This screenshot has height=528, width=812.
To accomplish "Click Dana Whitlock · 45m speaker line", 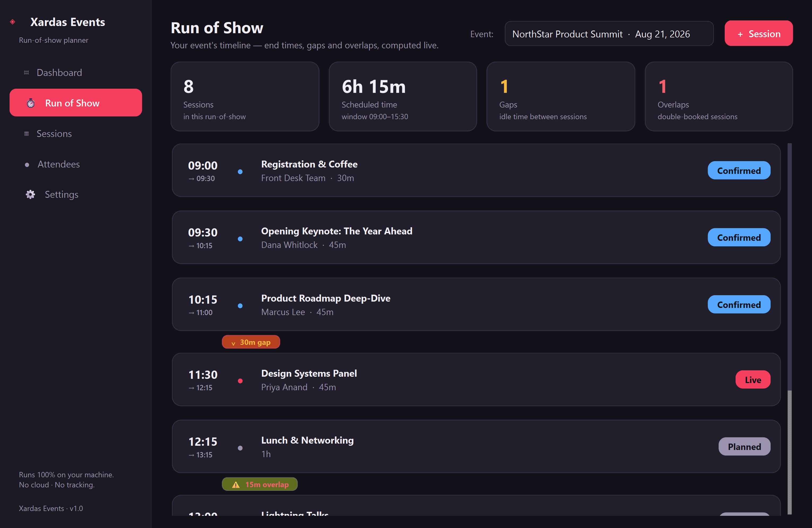I will click(x=303, y=245).
